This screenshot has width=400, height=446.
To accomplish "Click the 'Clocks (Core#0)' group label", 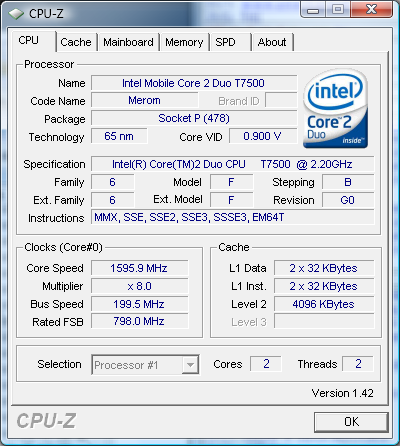I will click(64, 247).
